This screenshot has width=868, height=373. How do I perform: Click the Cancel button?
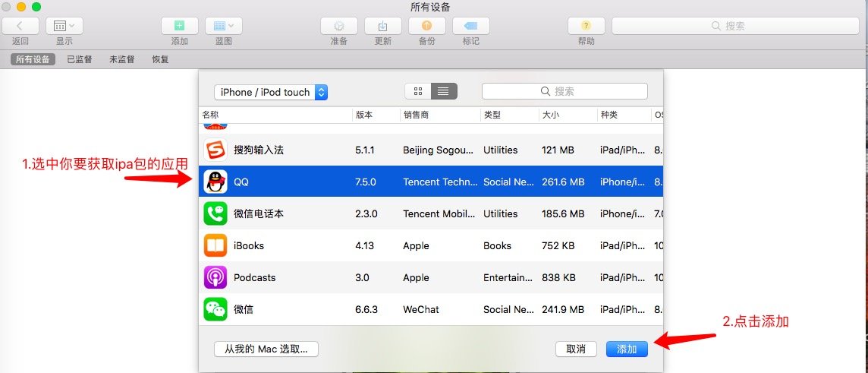tap(576, 349)
